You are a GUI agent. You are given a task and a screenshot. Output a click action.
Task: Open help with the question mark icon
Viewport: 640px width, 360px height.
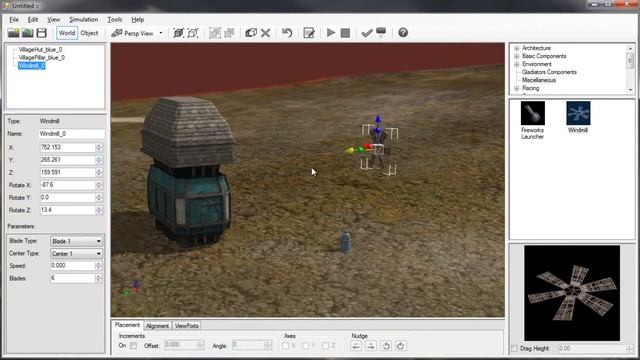(x=403, y=33)
